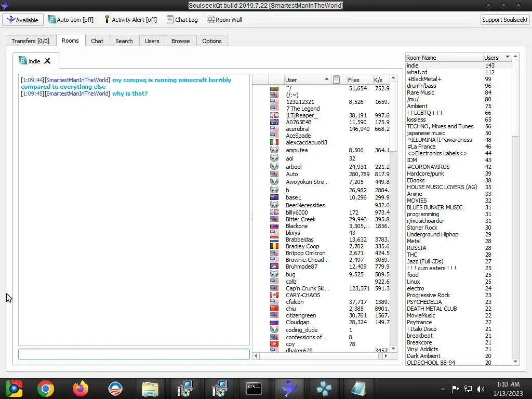The image size is (532, 399).
Task: Click owl icon beside coding_dude
Action: [x=274, y=330]
